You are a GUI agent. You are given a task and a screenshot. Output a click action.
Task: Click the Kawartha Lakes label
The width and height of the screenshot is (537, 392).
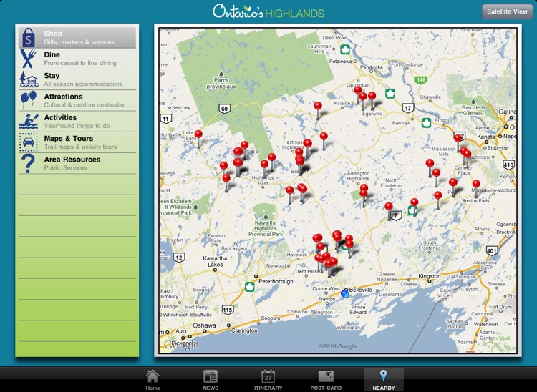pyautogui.click(x=215, y=261)
